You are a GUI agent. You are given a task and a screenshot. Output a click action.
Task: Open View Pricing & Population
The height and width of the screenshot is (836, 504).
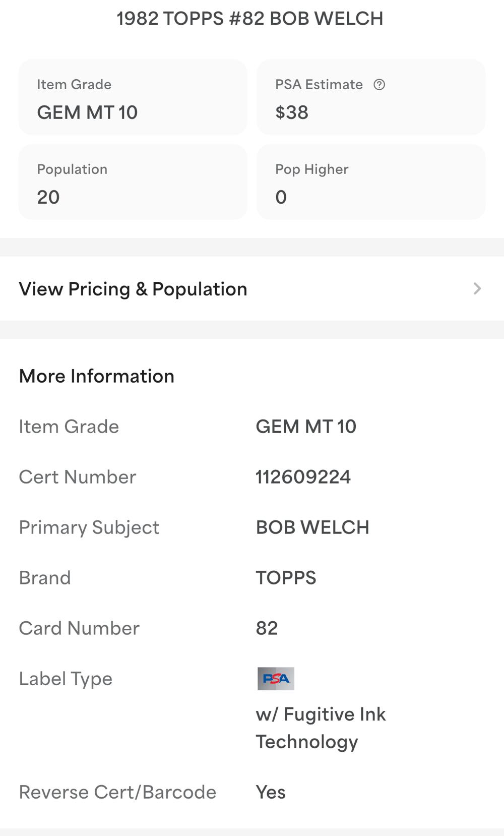133,289
